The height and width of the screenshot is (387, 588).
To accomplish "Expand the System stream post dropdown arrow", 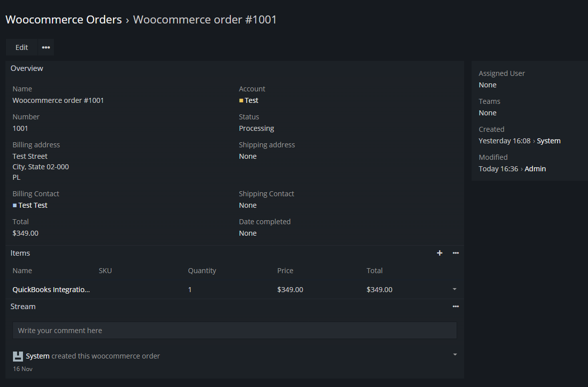I will pos(455,355).
